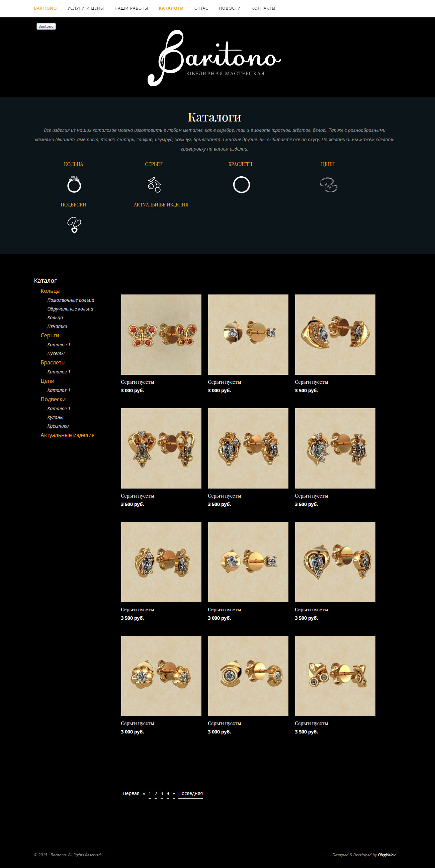The height and width of the screenshot is (868, 435).
Task: Open the bracelet circle icon category
Action: (241, 185)
